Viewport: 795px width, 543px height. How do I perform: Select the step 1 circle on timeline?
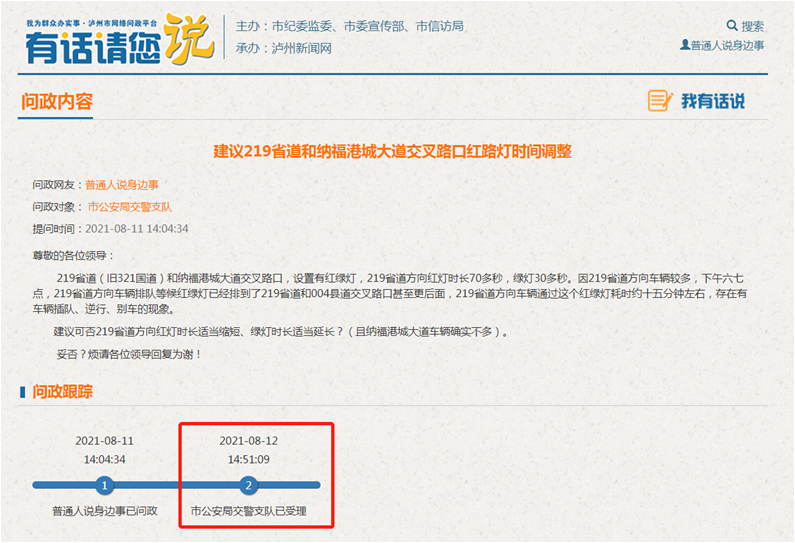105,486
